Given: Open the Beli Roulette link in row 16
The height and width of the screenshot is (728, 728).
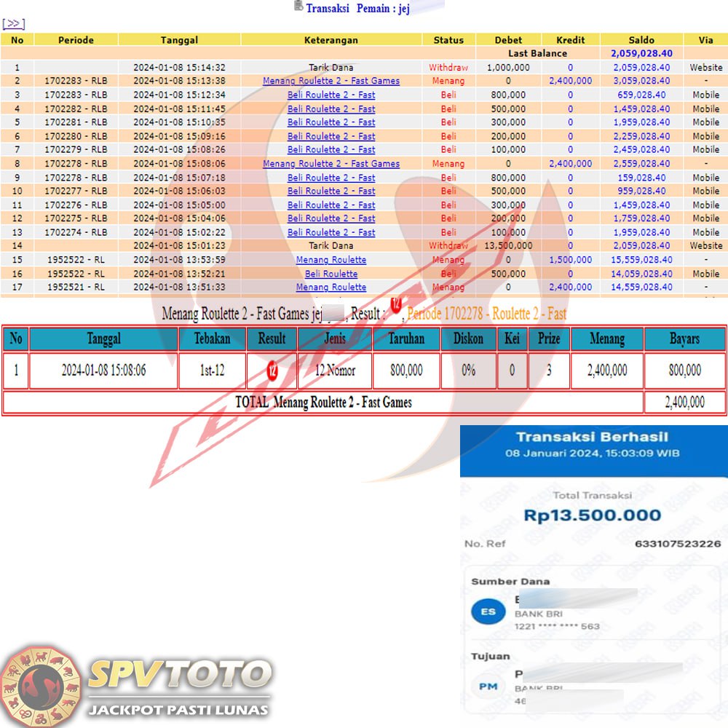Looking at the screenshot, I should tap(331, 274).
